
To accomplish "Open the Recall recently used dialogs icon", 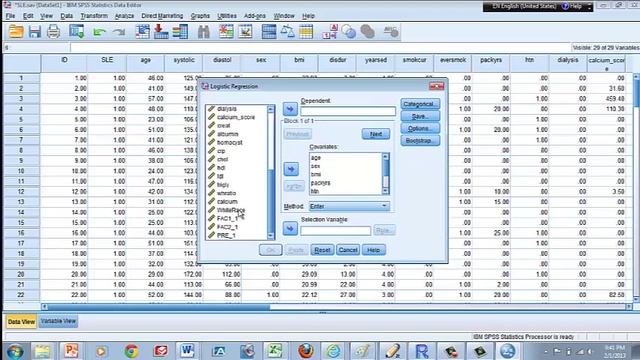I will [x=76, y=31].
